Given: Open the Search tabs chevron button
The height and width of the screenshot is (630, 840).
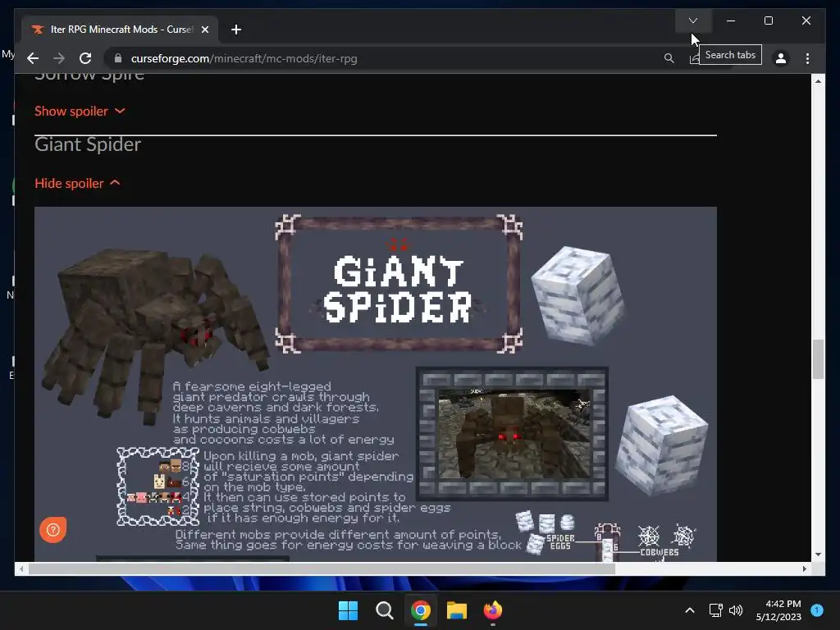Looking at the screenshot, I should coord(692,21).
